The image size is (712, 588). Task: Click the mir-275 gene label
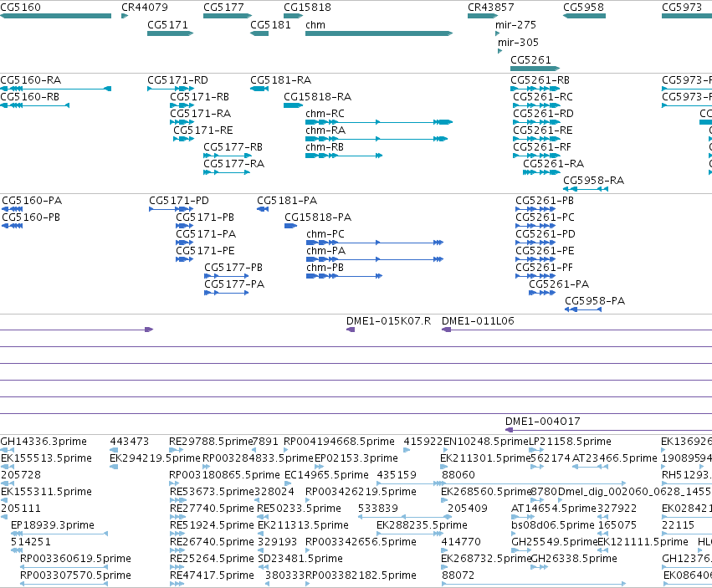tap(515, 24)
